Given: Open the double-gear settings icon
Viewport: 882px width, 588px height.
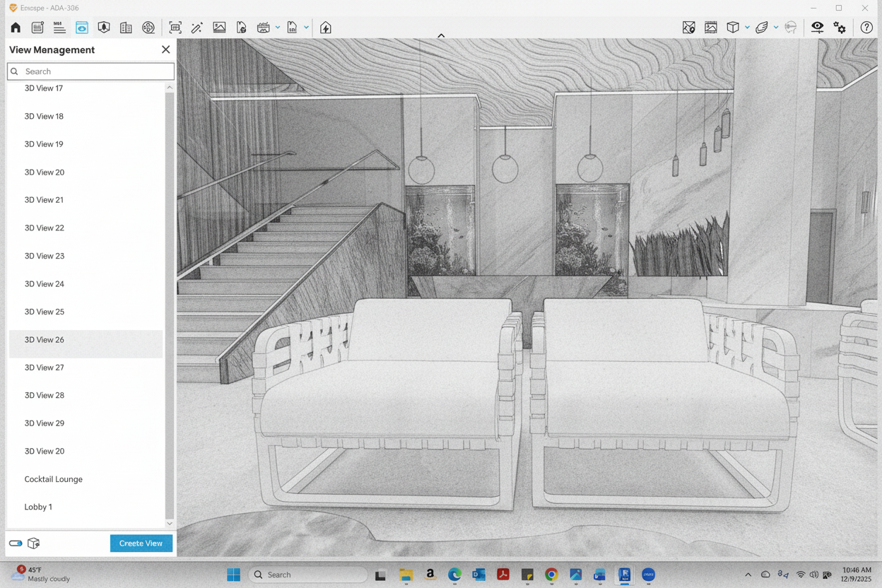Looking at the screenshot, I should [840, 28].
